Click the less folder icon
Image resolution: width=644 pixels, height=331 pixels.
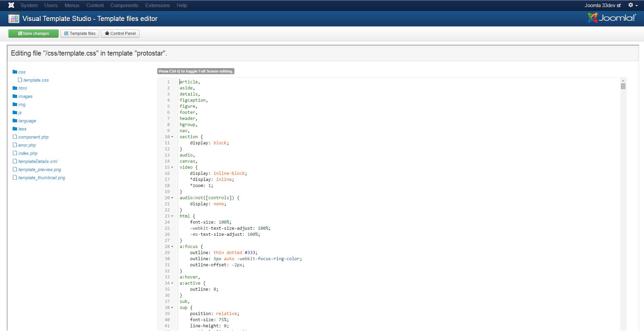click(x=15, y=129)
